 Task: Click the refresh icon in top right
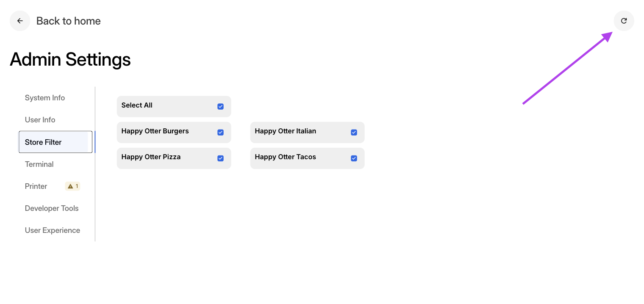(624, 21)
